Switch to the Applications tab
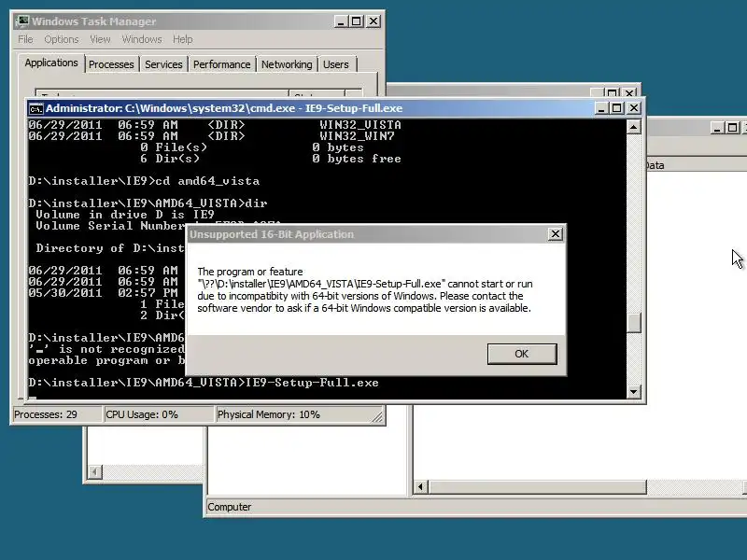Viewport: 747px width, 560px height. coord(51,63)
